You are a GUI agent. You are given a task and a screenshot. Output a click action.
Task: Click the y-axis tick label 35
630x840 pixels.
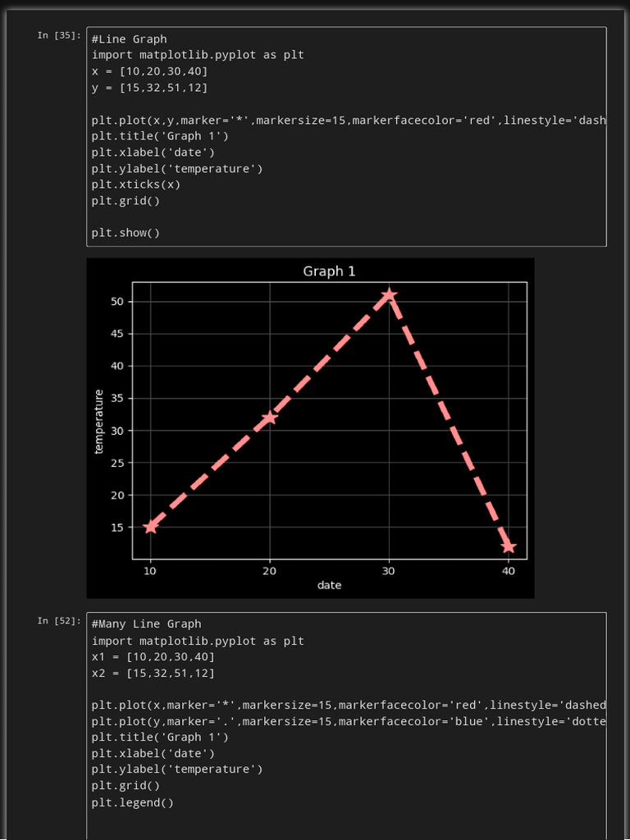(118, 399)
